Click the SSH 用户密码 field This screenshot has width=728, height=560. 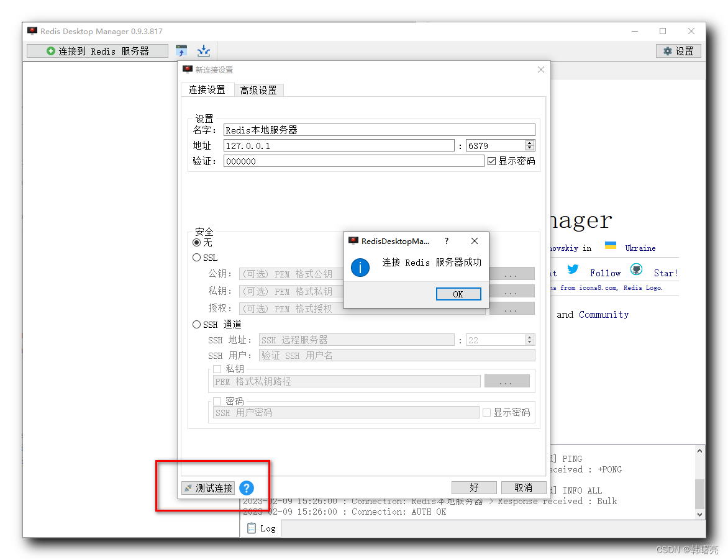click(x=346, y=412)
